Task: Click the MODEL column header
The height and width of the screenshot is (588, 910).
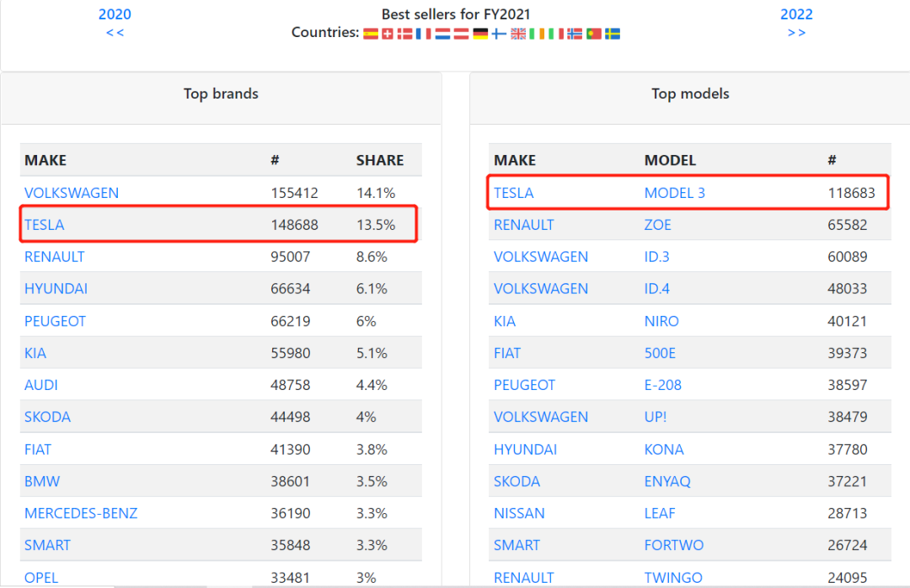Action: 670,160
